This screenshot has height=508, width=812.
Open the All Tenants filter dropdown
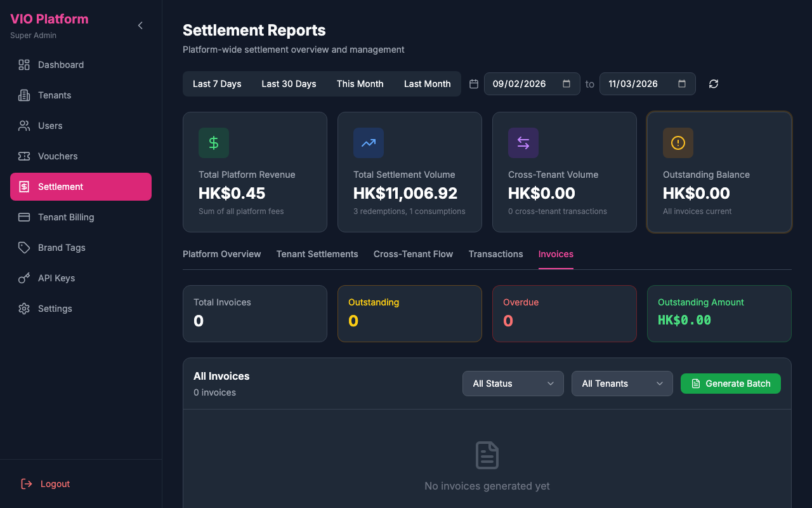[622, 384]
